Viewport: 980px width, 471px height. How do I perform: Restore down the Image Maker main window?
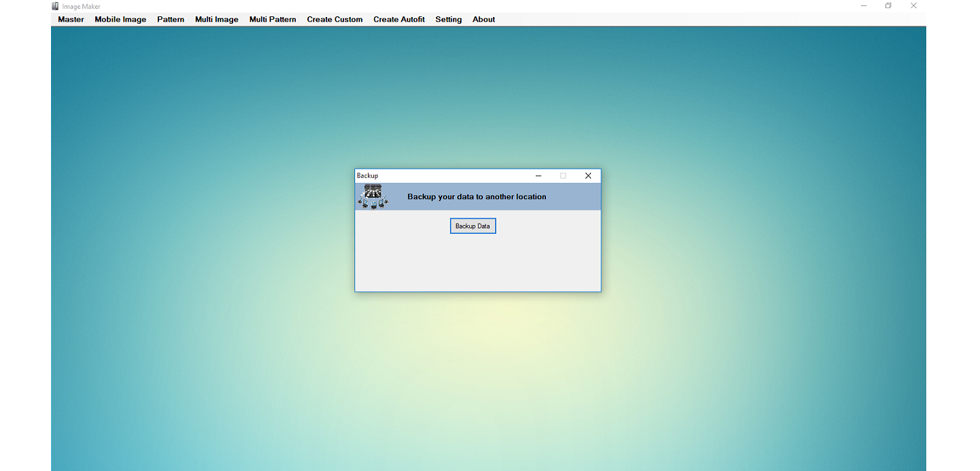click(888, 6)
